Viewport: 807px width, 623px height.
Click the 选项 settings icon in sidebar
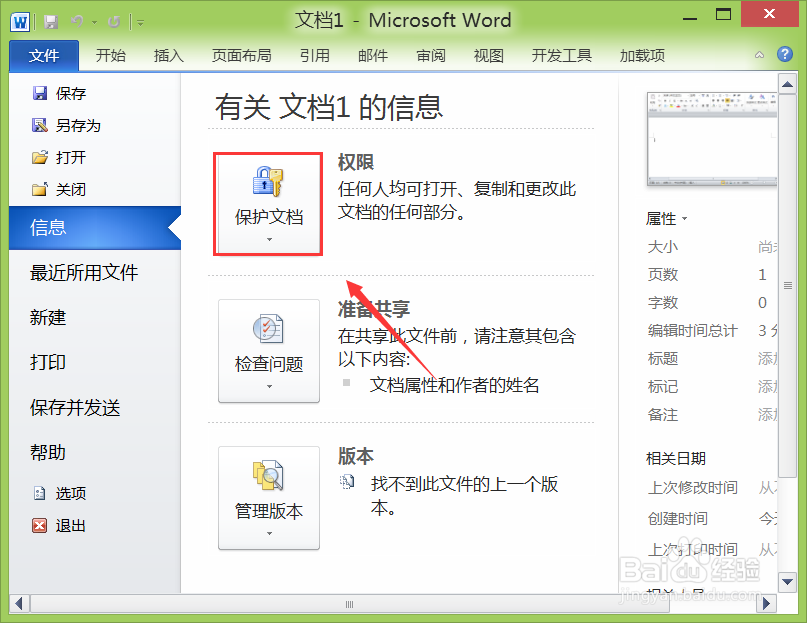(x=40, y=493)
